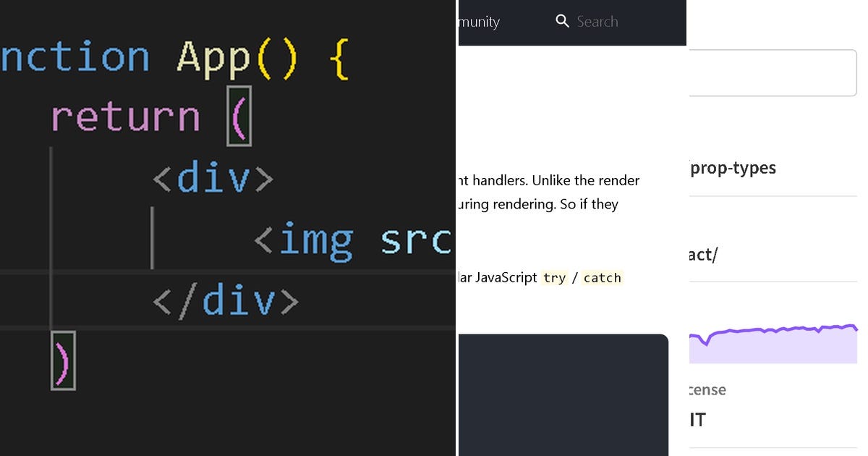Expand the react/ repository link
Viewport: 868px width, 456px height.
coord(705,254)
